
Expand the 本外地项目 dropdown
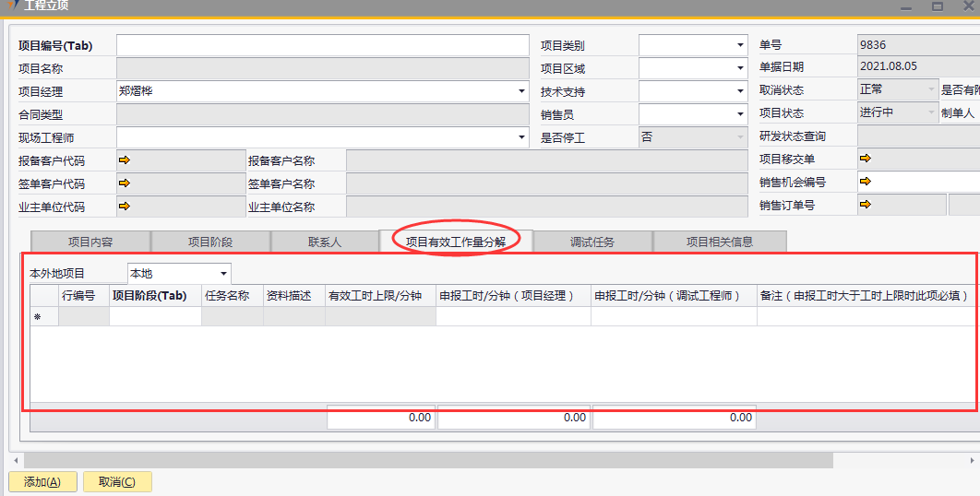point(223,274)
